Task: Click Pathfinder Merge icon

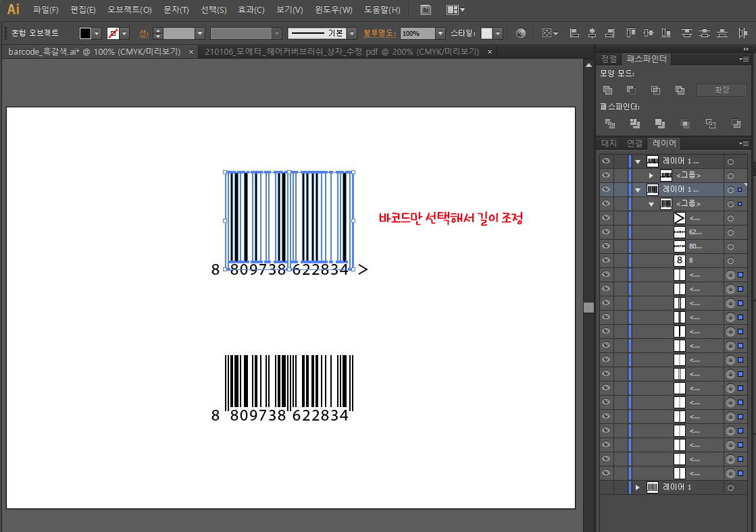Action: 660,124
